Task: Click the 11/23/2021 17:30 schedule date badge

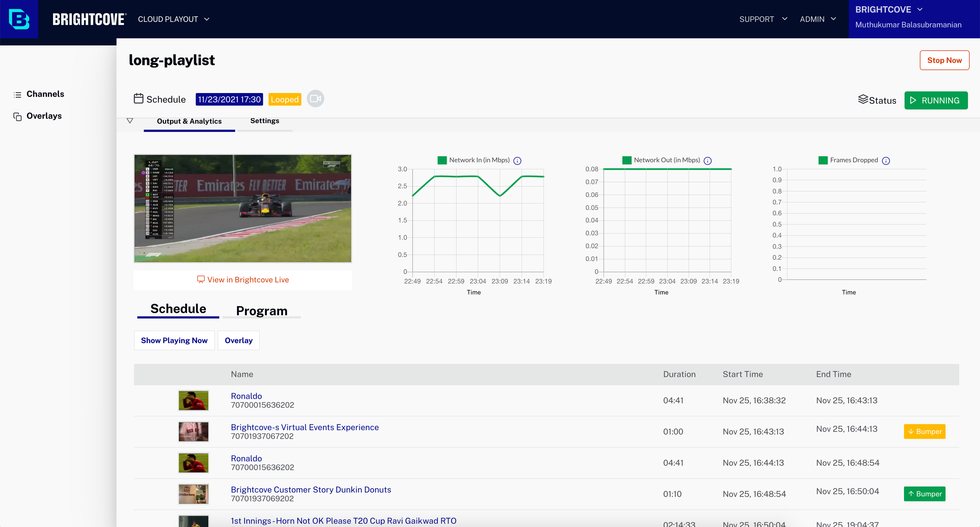Action: coord(229,99)
